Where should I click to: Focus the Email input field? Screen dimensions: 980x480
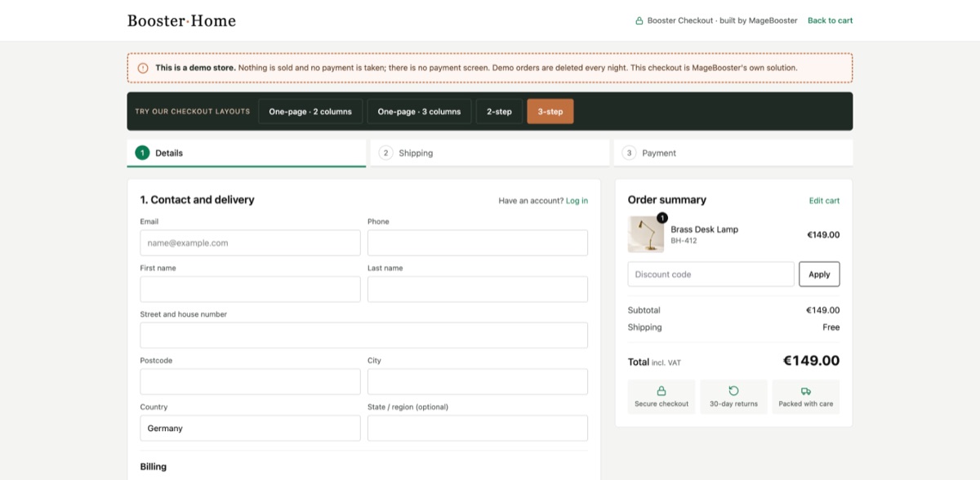[x=250, y=242]
